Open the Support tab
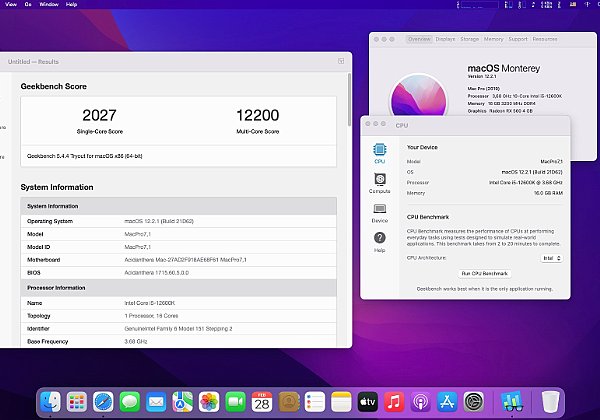 (x=518, y=39)
